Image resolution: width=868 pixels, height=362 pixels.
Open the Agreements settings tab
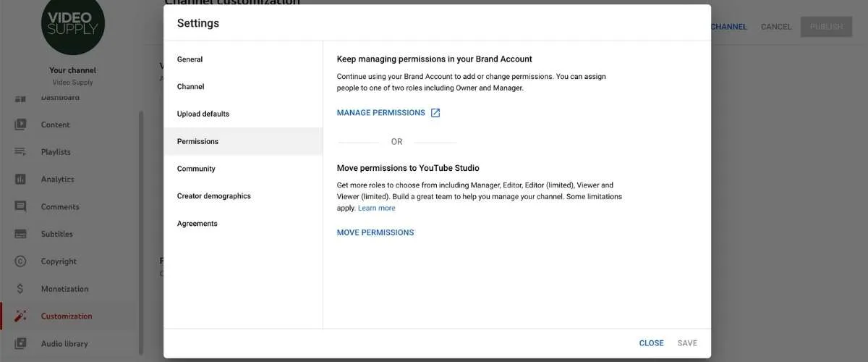tap(243, 224)
